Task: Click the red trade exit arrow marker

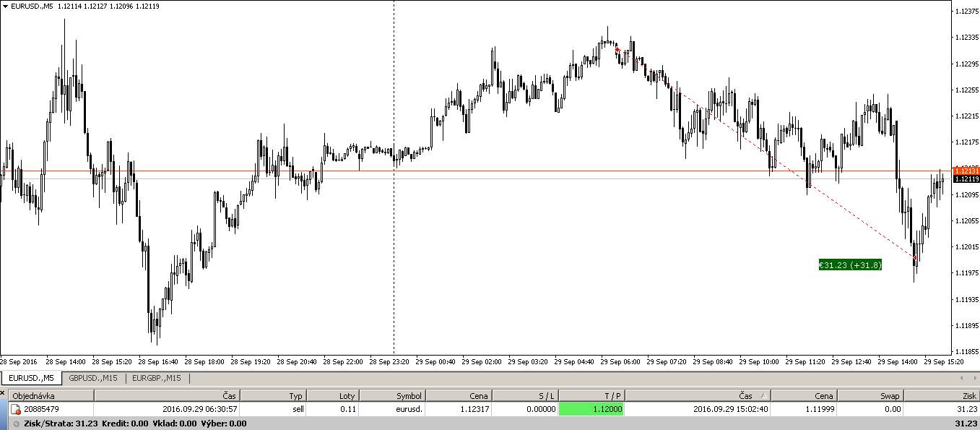Action: pos(915,257)
